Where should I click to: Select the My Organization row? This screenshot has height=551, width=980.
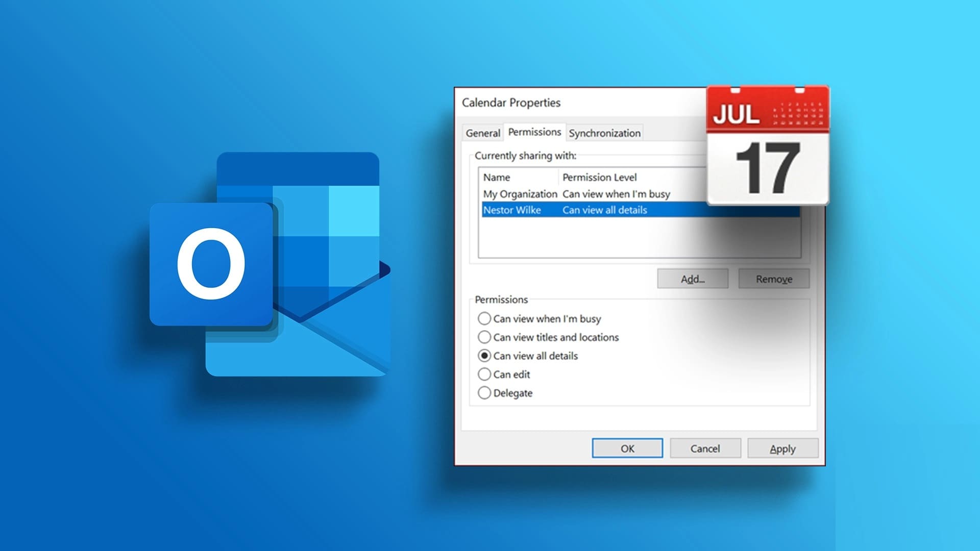pos(520,194)
